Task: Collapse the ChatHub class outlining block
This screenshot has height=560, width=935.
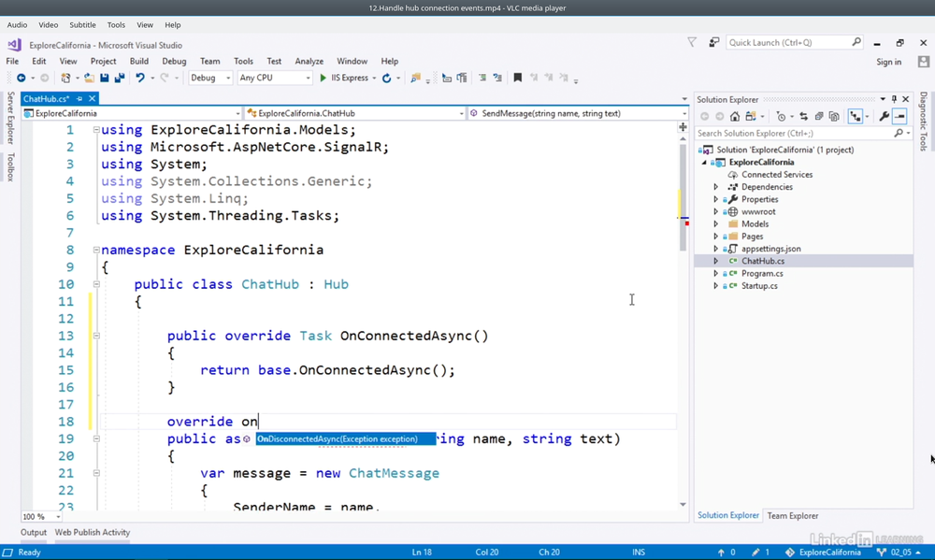Action: pos(96,284)
